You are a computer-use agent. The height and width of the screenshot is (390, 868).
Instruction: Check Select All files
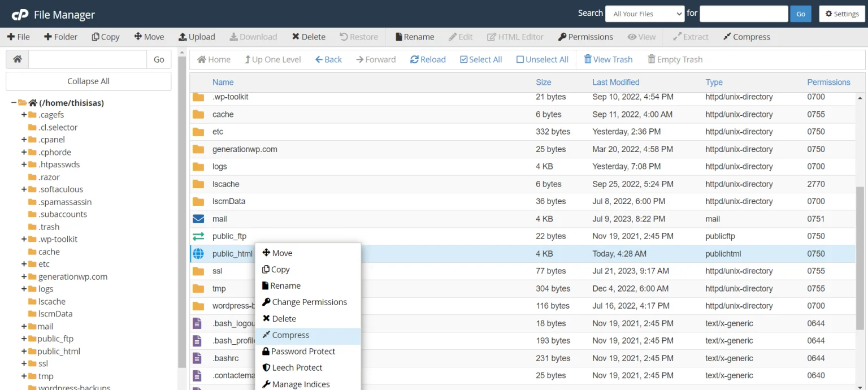point(464,59)
